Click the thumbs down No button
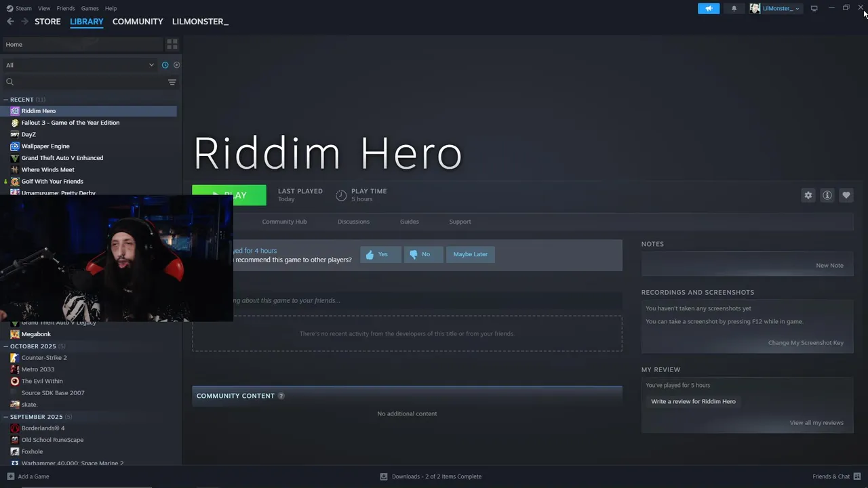The height and width of the screenshot is (488, 868). point(424,254)
